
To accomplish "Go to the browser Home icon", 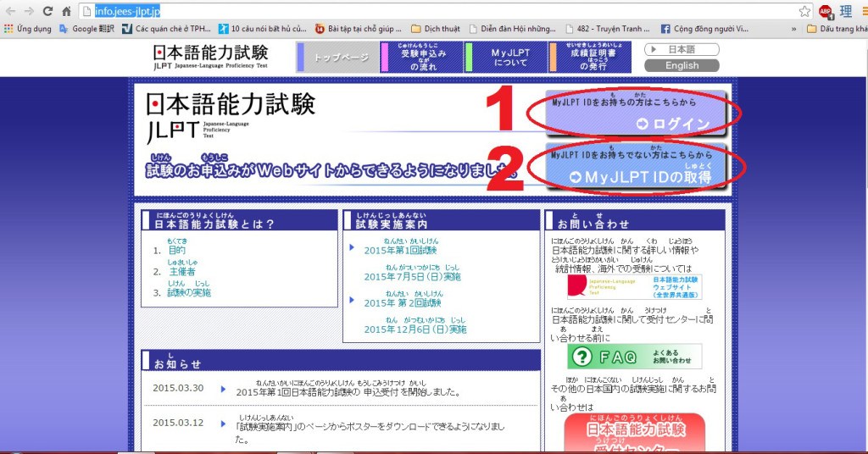I will point(66,11).
